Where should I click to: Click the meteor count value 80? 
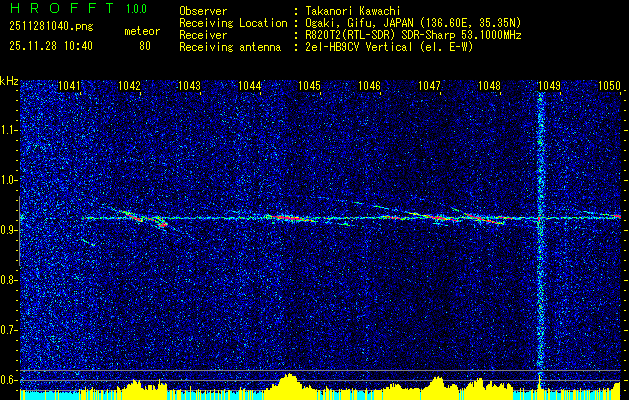(x=145, y=46)
